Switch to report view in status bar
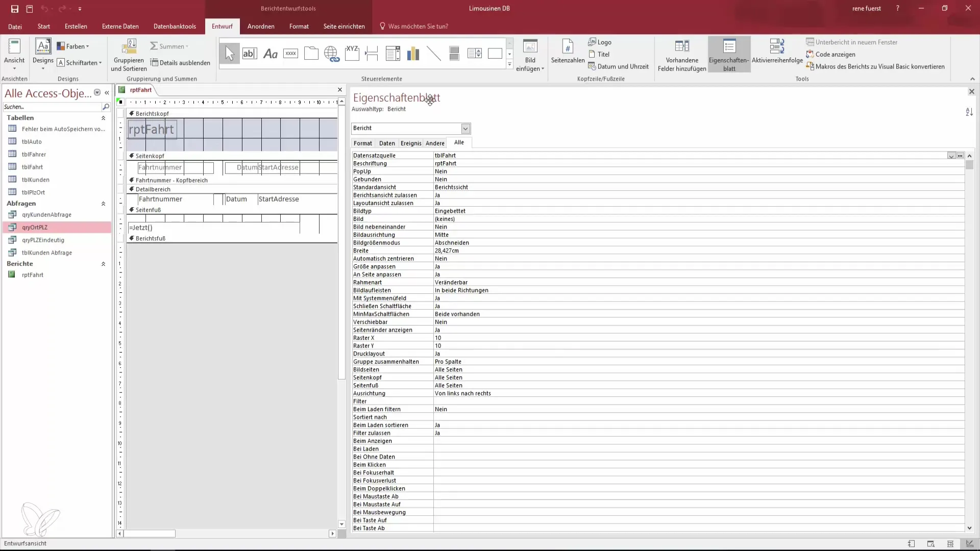The image size is (980, 551). [911, 544]
